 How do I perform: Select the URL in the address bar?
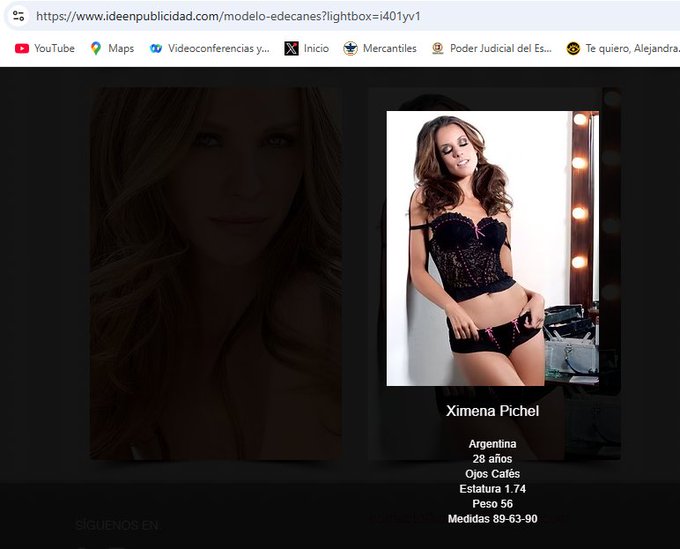228,16
